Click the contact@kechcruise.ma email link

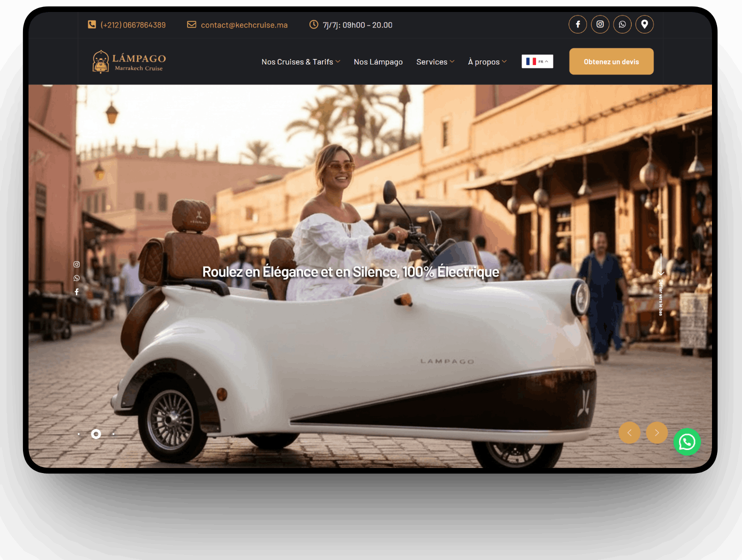coord(243,24)
